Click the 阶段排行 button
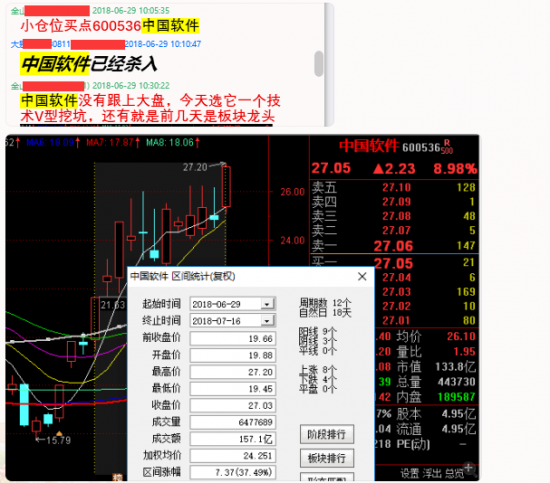The width and height of the screenshot is (550, 483). coord(327,435)
